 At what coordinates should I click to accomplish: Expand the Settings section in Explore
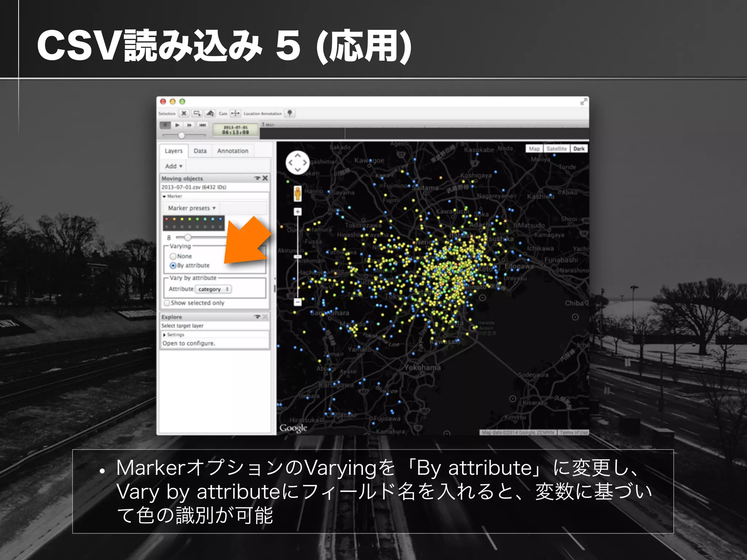tap(165, 335)
